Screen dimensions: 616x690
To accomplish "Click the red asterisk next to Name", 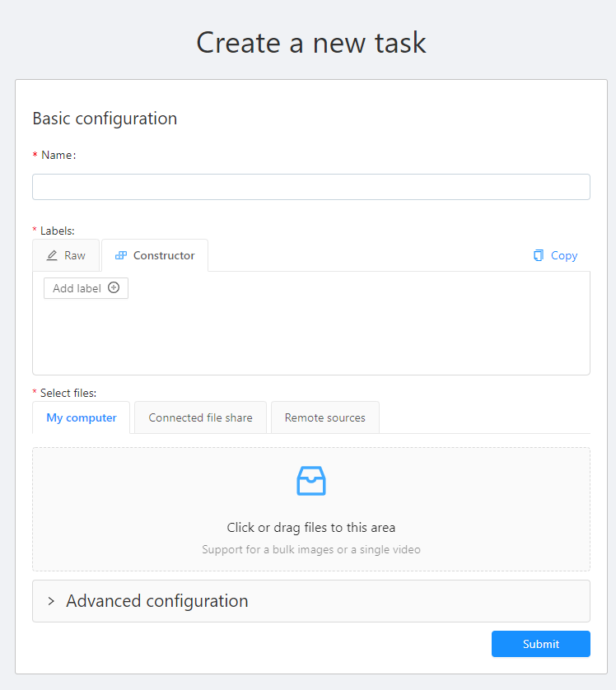I will [x=34, y=155].
